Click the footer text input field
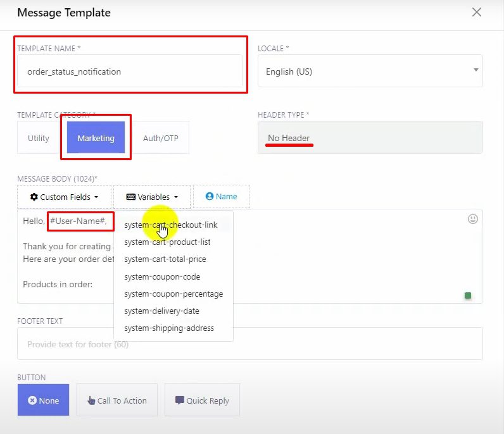Image resolution: width=504 pixels, height=434 pixels. [249, 344]
